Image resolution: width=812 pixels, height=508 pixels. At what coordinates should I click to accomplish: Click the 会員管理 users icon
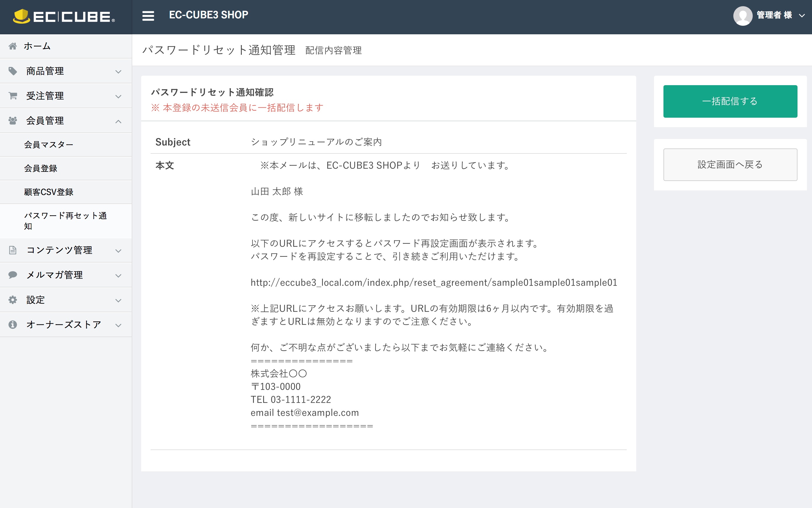click(13, 120)
